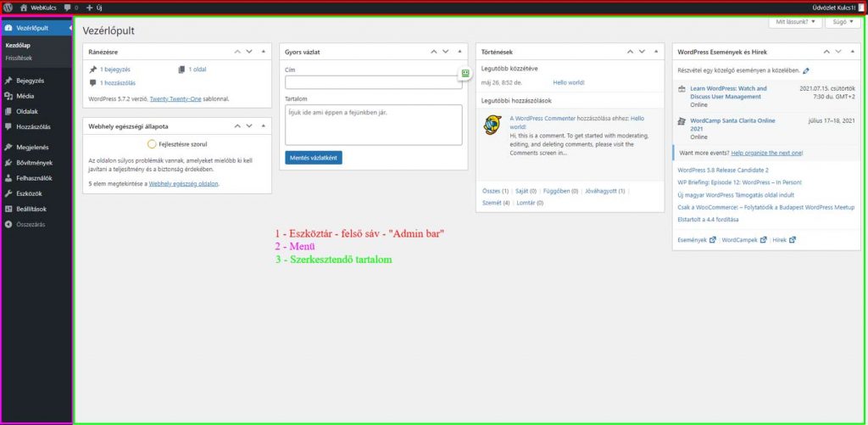Click the WordPress Commenter avatar
Image resolution: width=868 pixels, height=425 pixels.
click(492, 125)
